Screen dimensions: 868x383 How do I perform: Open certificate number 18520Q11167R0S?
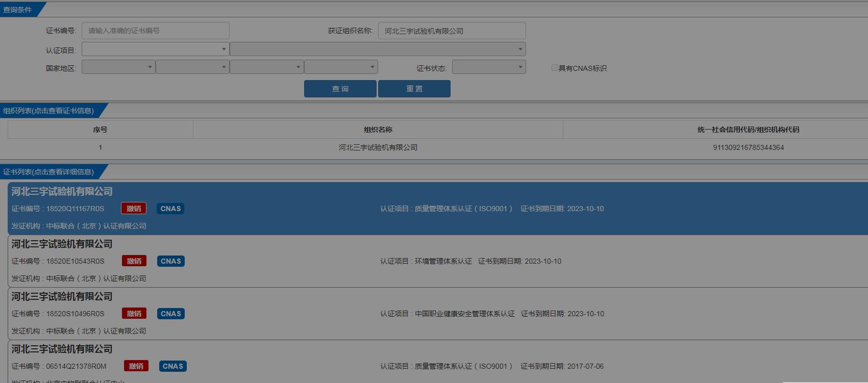pos(75,209)
